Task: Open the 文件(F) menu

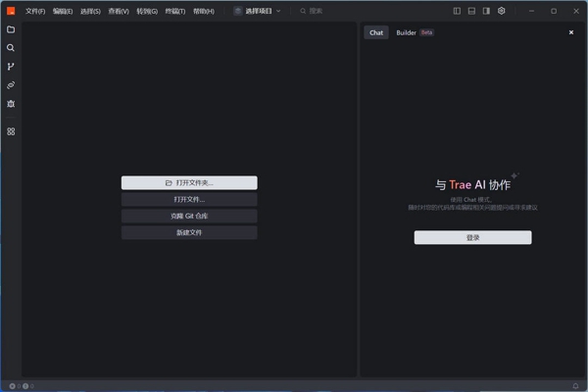Action: pyautogui.click(x=35, y=11)
